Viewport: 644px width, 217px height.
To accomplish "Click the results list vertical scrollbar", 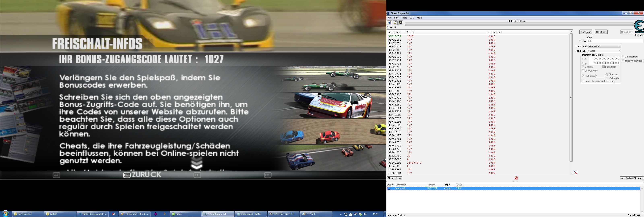I will click(x=571, y=97).
